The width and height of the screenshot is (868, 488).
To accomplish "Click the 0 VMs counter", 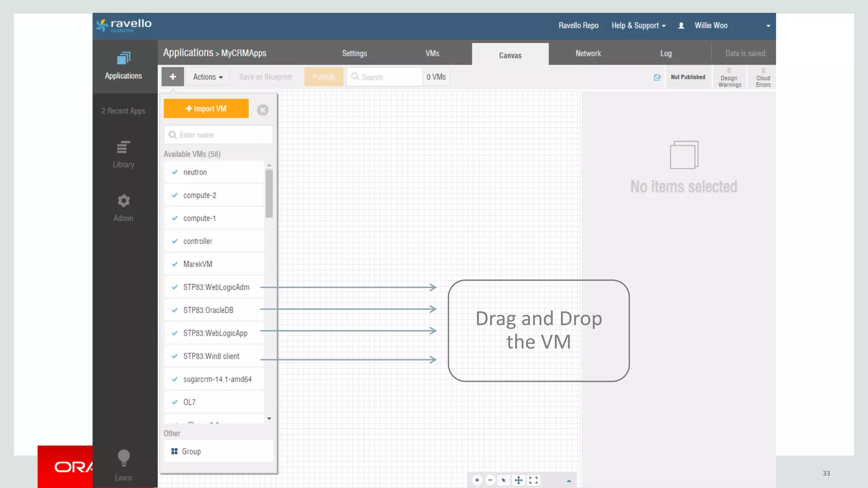I will click(436, 77).
